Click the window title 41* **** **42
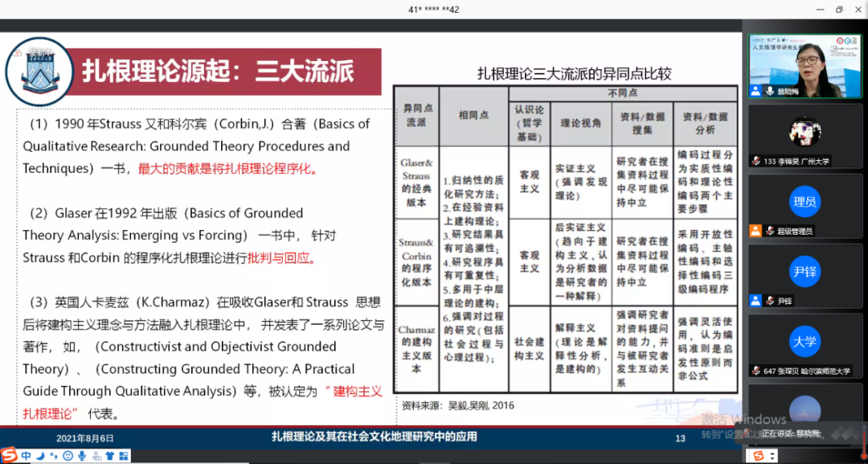This screenshot has width=868, height=464. (433, 10)
